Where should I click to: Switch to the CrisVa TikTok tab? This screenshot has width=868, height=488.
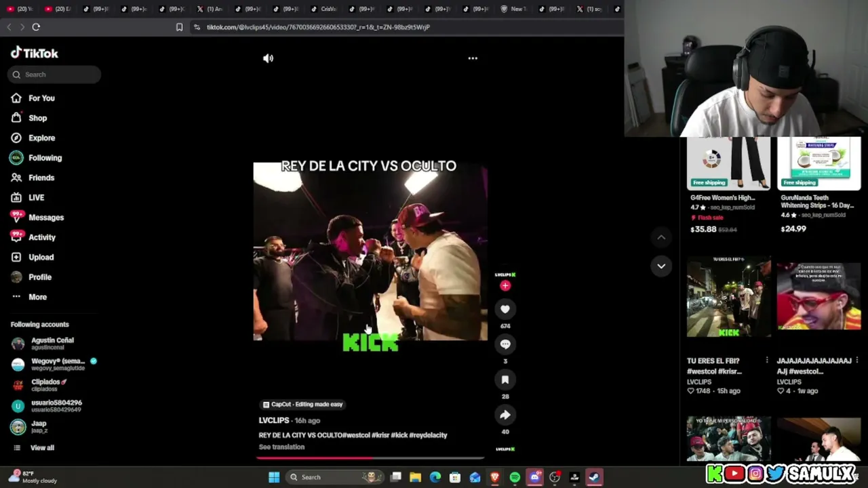point(323,9)
